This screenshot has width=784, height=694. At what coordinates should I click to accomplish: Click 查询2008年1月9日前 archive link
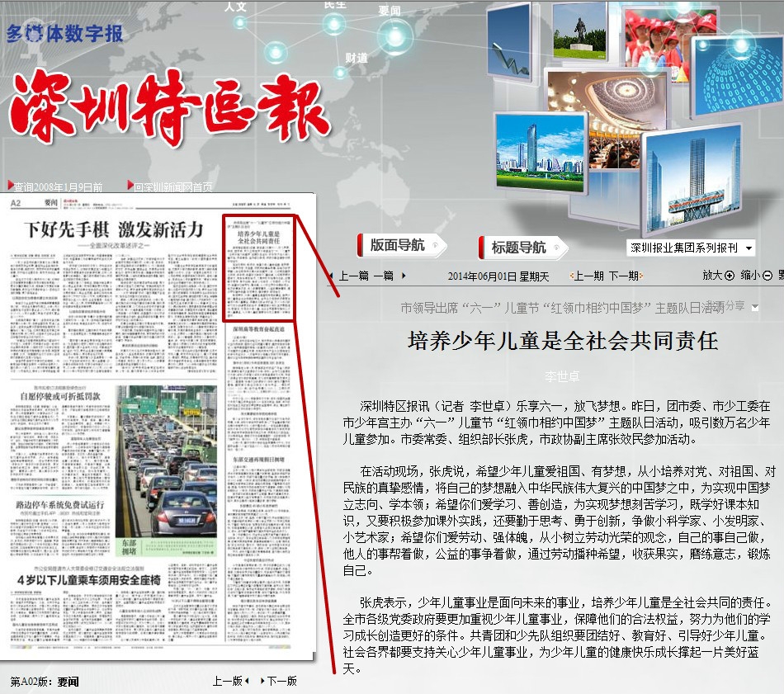pyautogui.click(x=56, y=187)
